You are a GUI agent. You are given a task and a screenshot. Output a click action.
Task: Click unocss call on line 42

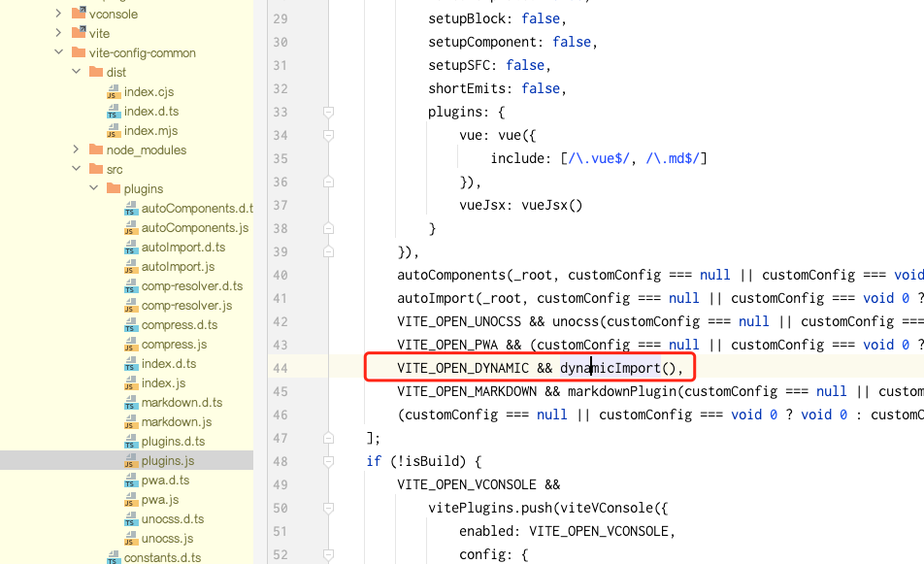pyautogui.click(x=576, y=321)
